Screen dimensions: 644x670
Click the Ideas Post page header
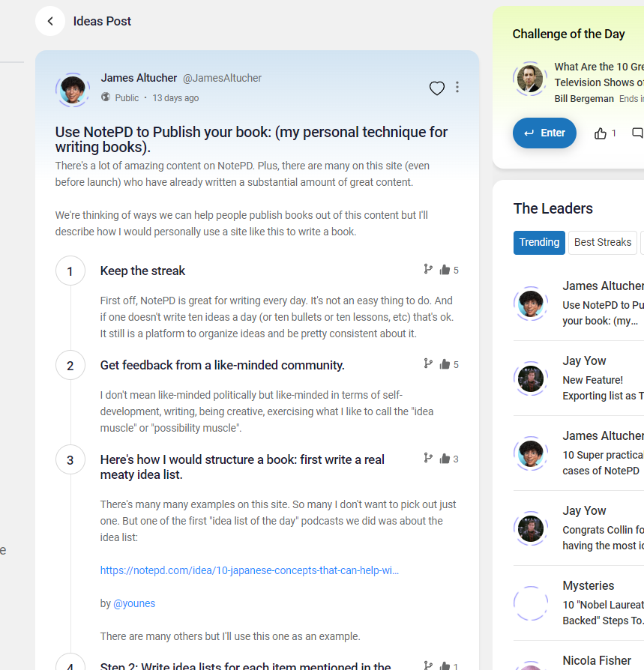click(x=102, y=21)
